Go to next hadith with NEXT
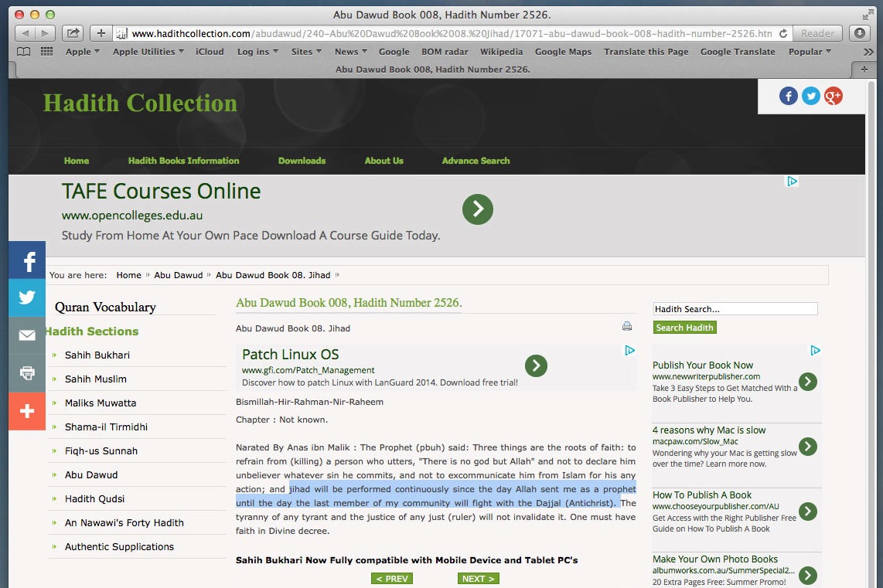Screen dimensions: 883x588 tap(478, 579)
